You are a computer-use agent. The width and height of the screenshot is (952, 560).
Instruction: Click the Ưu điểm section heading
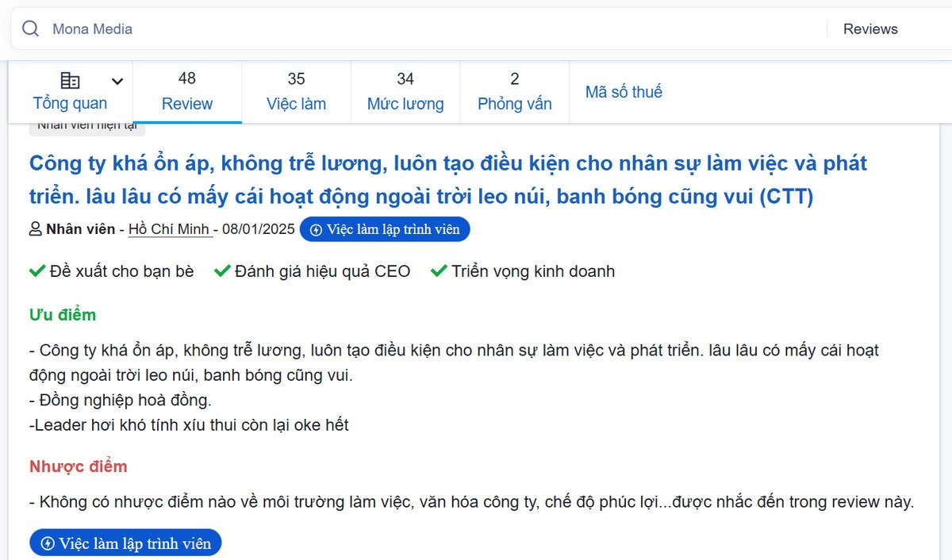pos(63,315)
